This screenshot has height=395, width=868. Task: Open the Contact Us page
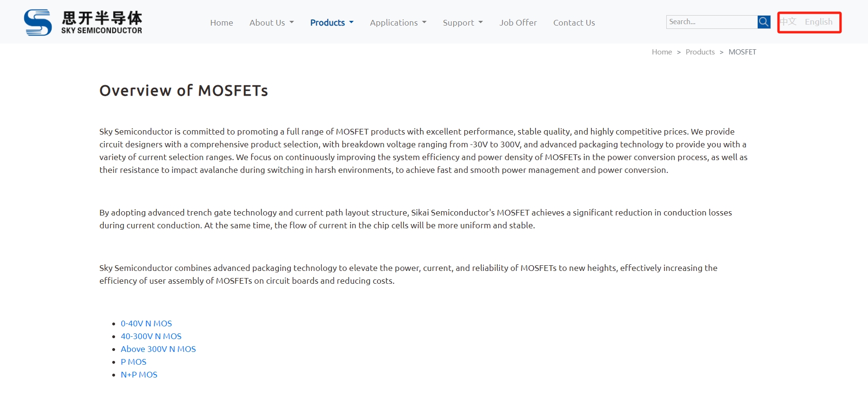pyautogui.click(x=574, y=23)
